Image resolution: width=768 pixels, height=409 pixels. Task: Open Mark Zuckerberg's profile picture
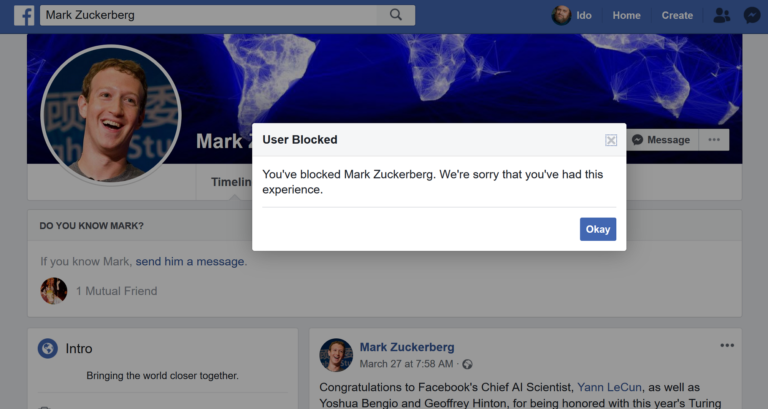click(110, 115)
